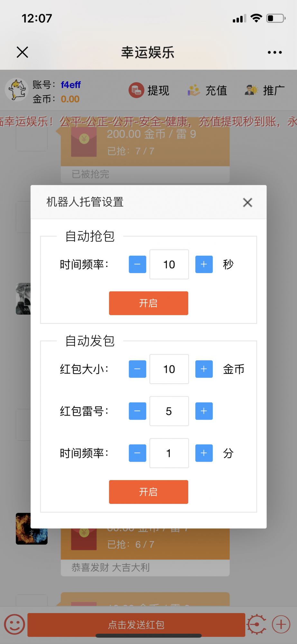Viewport: 297px width, 644px height.
Task: Open the three-dot more options menu
Action: pos(275,52)
